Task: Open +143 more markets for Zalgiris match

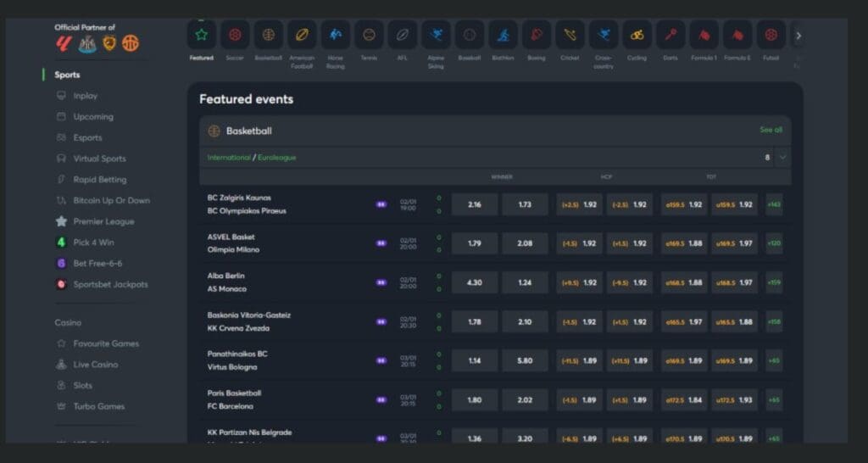Action: coord(774,204)
